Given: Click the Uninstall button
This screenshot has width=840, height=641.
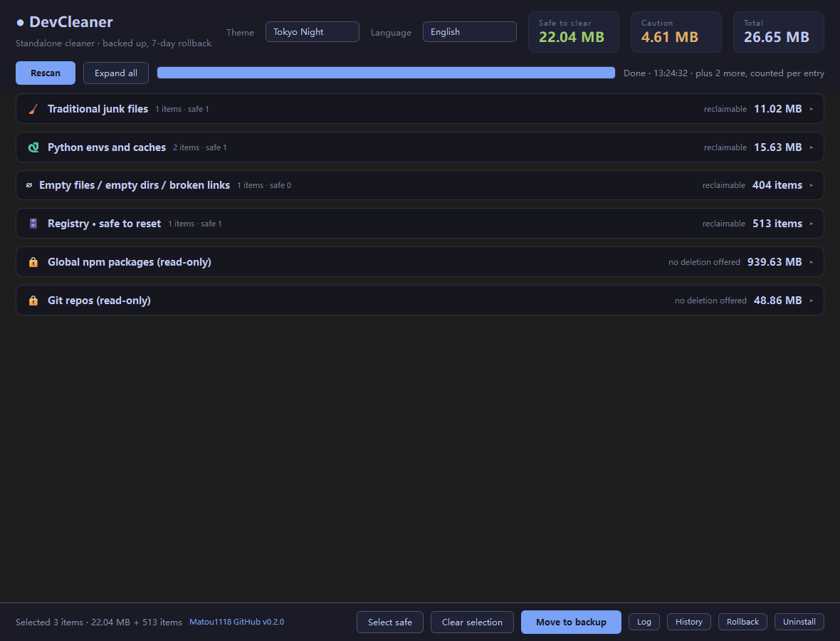Looking at the screenshot, I should tap(799, 622).
